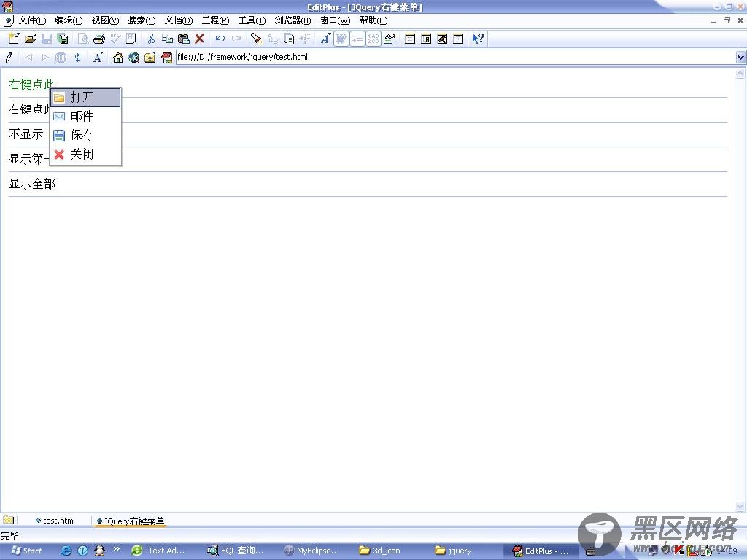Click the Spell check ABC icon

115,39
